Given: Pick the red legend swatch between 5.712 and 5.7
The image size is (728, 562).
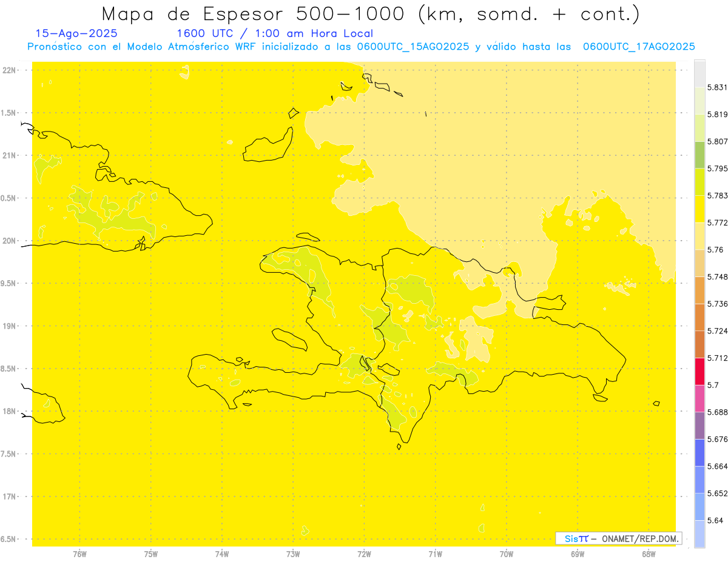Looking at the screenshot, I should click(699, 372).
